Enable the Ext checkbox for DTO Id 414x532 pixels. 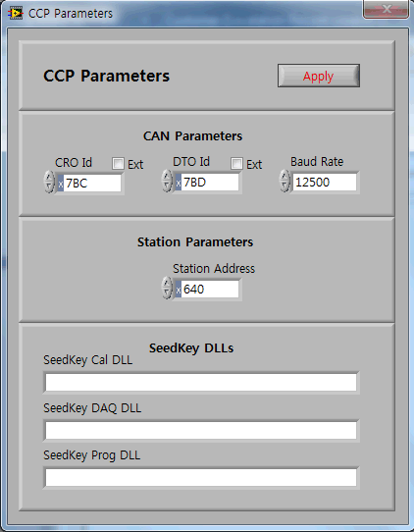click(236, 164)
